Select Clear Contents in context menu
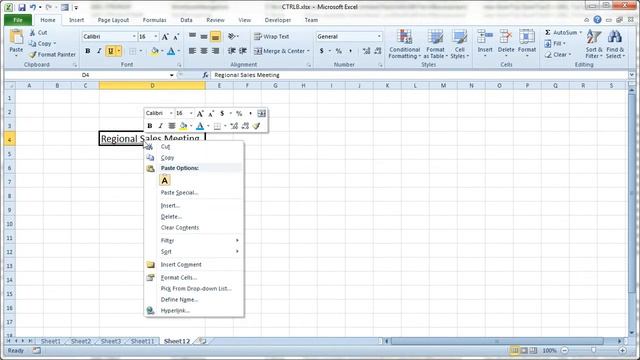Viewport: 640px width, 360px height. click(194, 228)
